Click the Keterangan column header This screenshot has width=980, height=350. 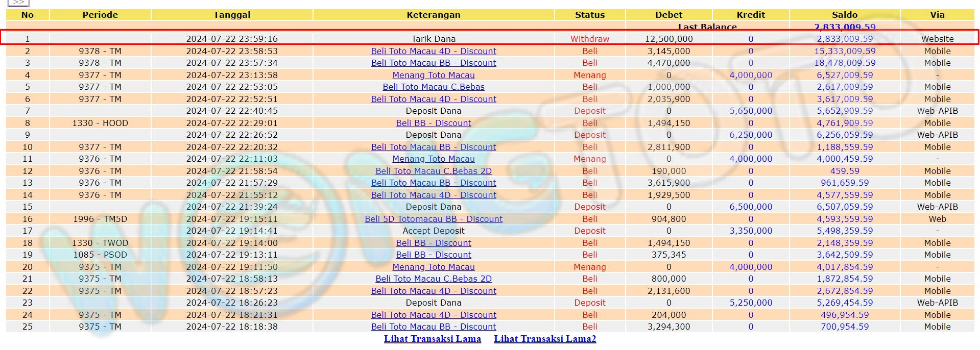tap(433, 15)
